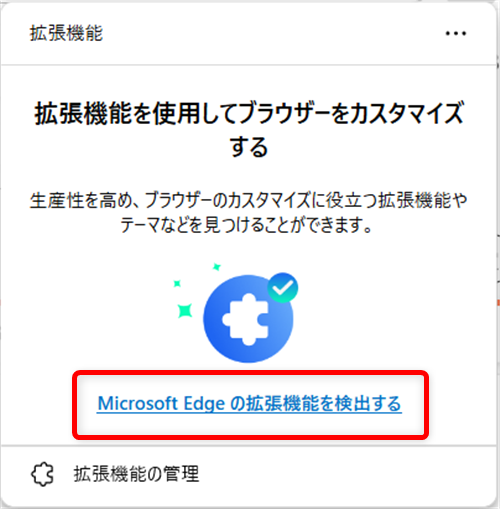
Task: Click the small green sparkle at the top
Action: pyautogui.click(x=217, y=267)
